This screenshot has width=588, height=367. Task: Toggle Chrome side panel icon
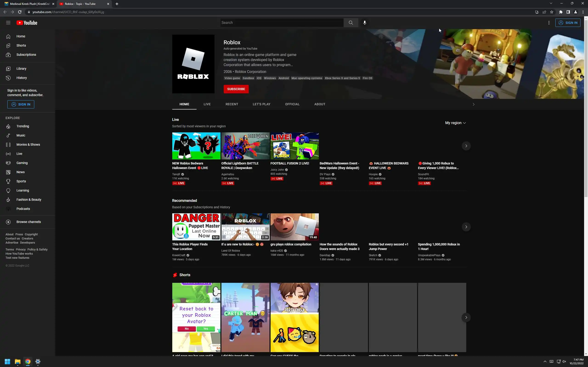568,12
